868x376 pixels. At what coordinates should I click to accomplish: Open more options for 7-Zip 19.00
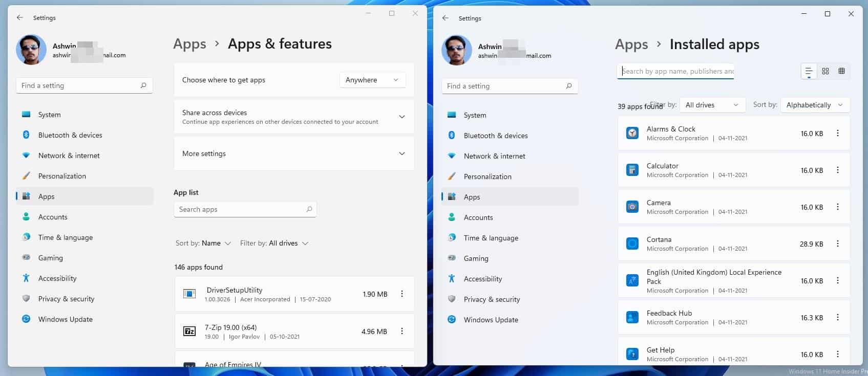(402, 331)
